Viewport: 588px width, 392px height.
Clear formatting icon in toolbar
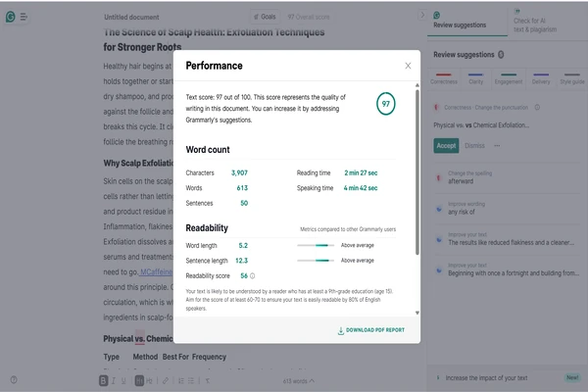(208, 381)
